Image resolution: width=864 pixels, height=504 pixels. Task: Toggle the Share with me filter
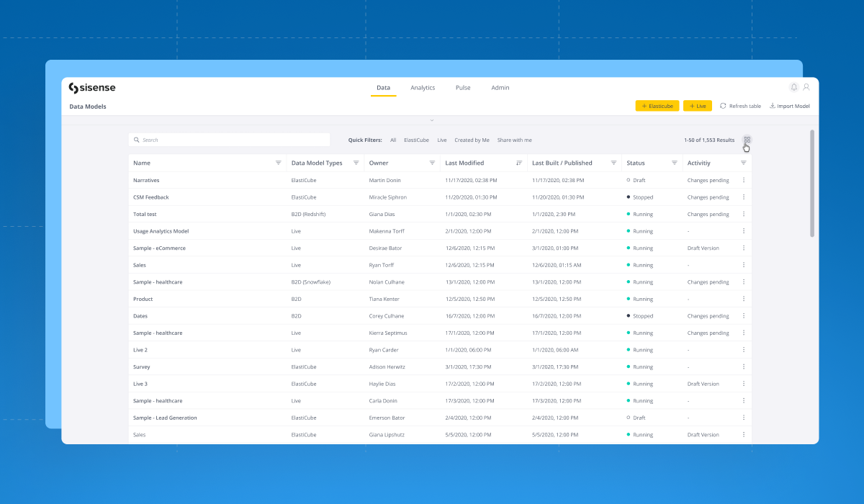click(x=514, y=140)
